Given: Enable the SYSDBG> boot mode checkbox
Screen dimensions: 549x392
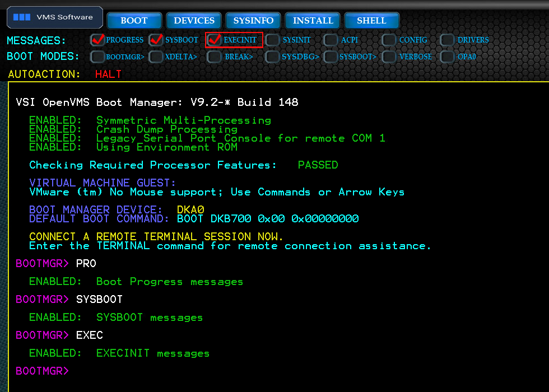Looking at the screenshot, I should point(272,57).
